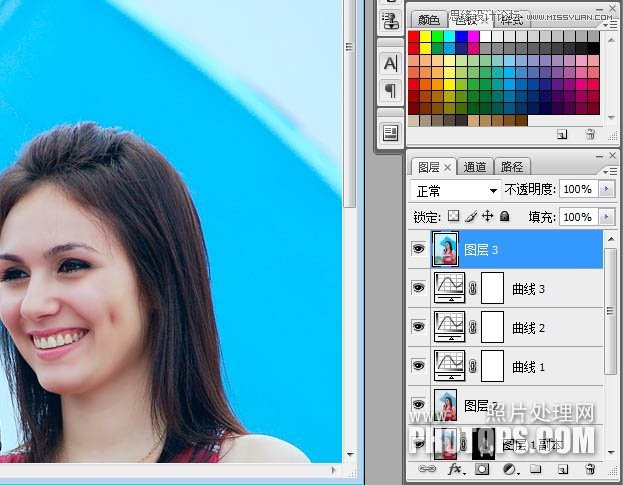The image size is (623, 485).
Task: Open Swatches panel options menu
Action: tap(610, 25)
